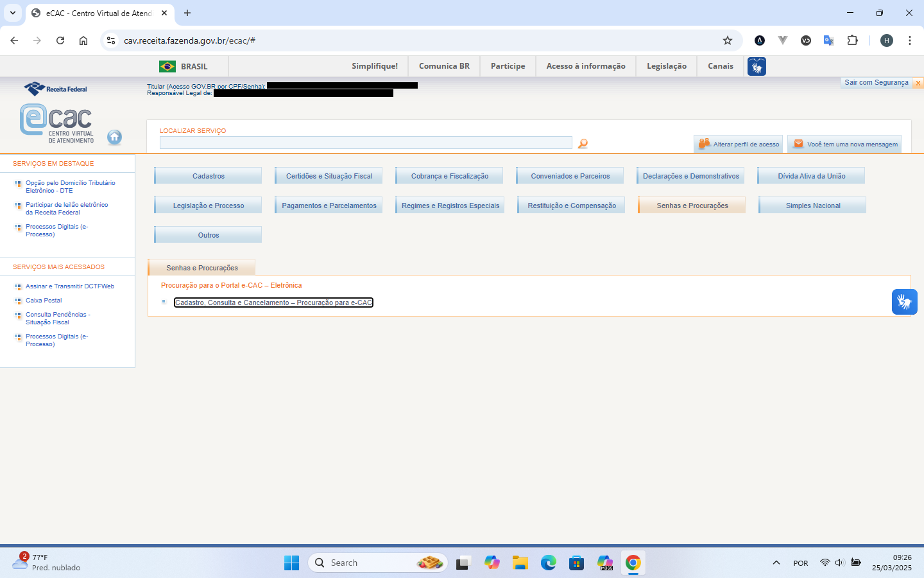This screenshot has height=578, width=924.
Task: Click Alterar perfil de acesso button
Action: (739, 144)
